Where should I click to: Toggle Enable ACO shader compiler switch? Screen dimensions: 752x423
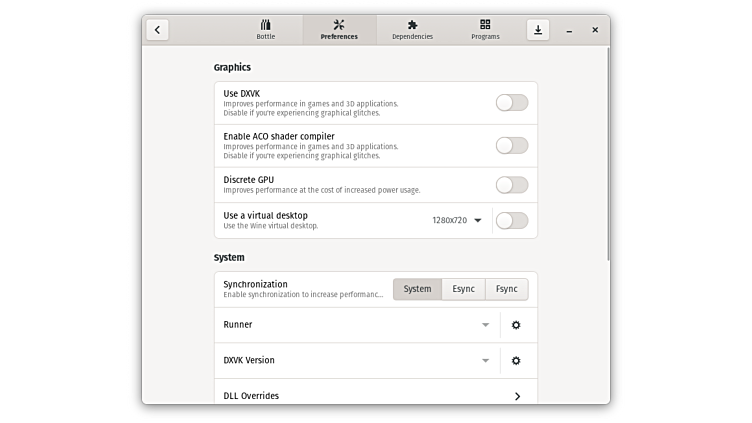point(511,145)
